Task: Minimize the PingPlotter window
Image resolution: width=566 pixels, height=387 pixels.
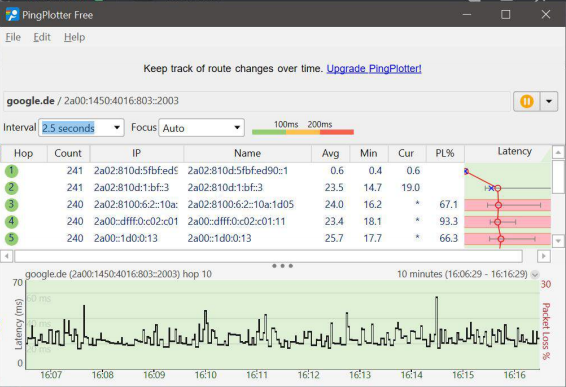Action: (467, 15)
